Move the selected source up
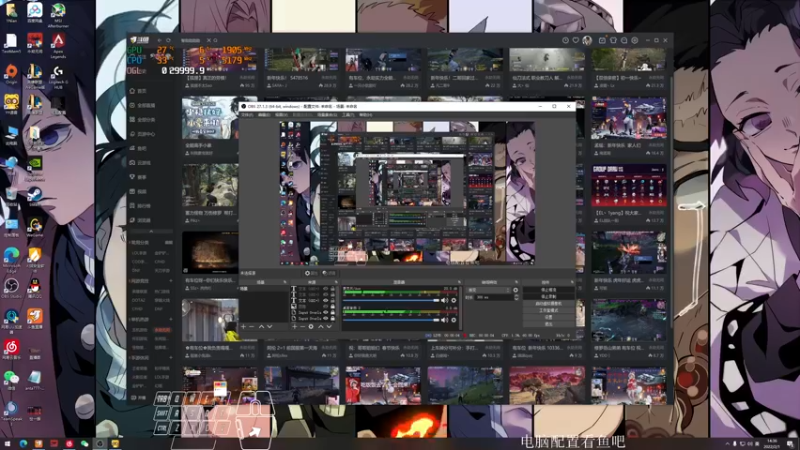This screenshot has height=450, width=800. click(320, 327)
